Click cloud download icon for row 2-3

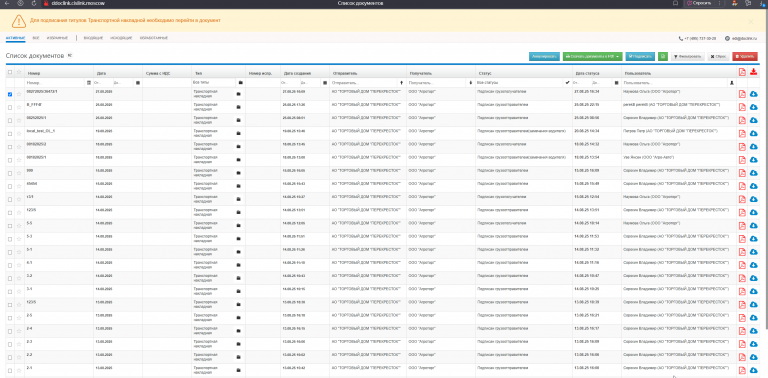pyautogui.click(x=753, y=344)
